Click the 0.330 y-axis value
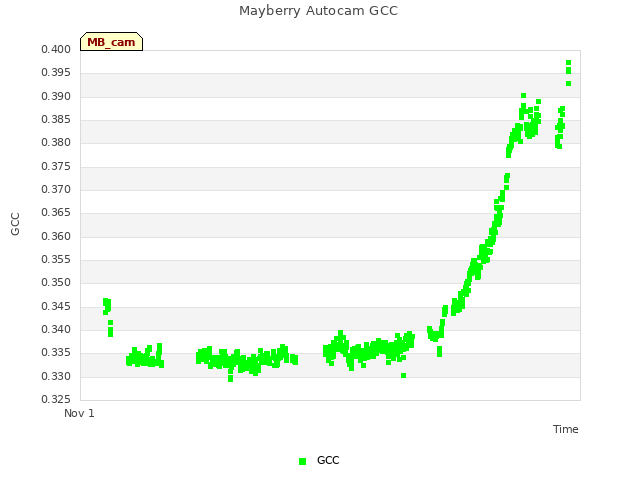Viewport: 640px width, 480px height. click(56, 376)
